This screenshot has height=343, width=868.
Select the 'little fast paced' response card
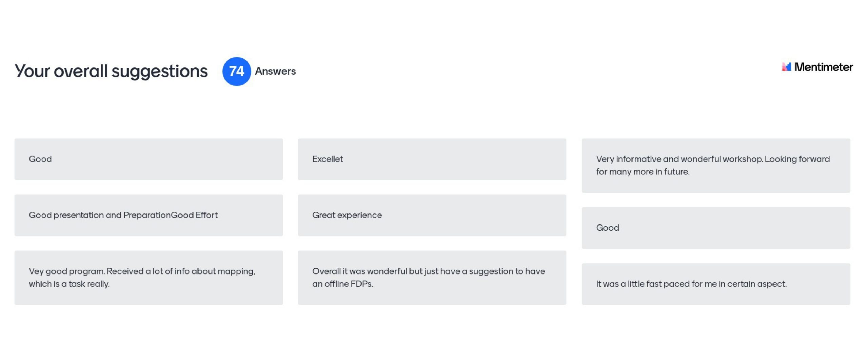coord(716,284)
